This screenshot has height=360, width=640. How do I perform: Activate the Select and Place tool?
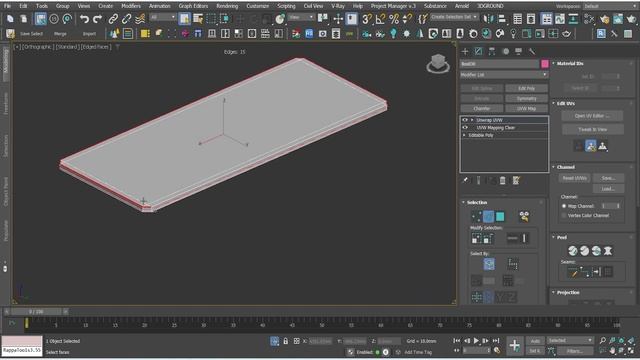tap(280, 19)
